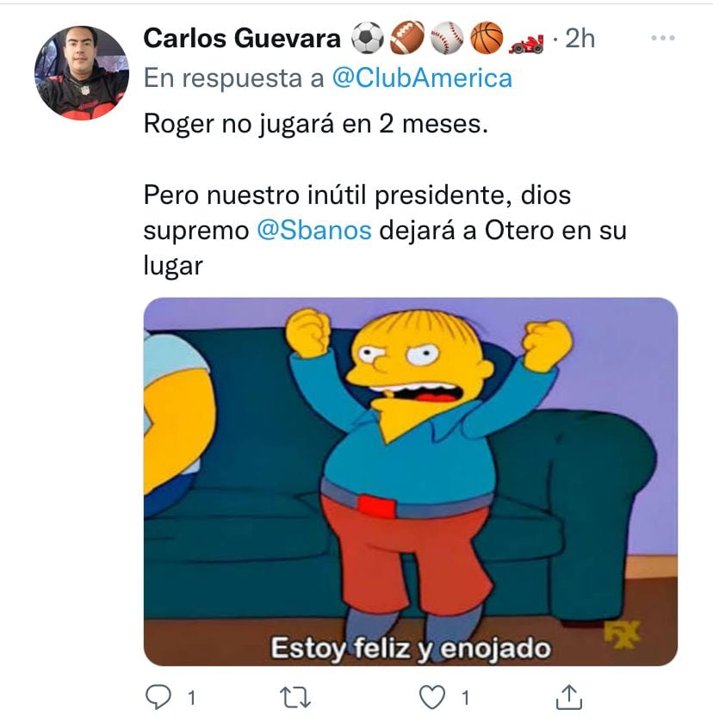The image size is (713, 728).
Task: Click the soccer ball emoji
Action: [368, 38]
